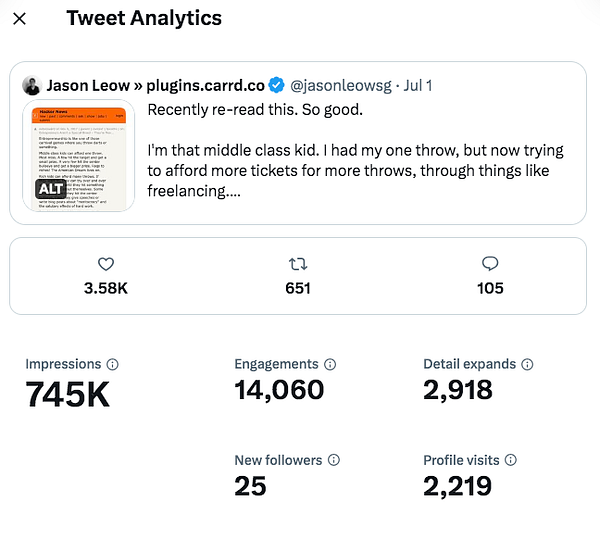This screenshot has height=540, width=600.
Task: Close the Tweet Analytics panel
Action: click(x=20, y=19)
